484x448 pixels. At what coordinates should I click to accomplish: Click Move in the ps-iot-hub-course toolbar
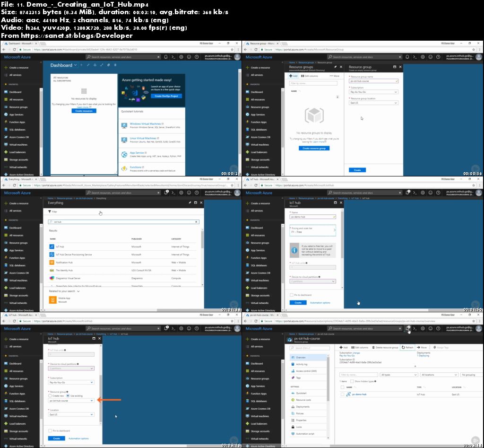pyautogui.click(x=422, y=348)
